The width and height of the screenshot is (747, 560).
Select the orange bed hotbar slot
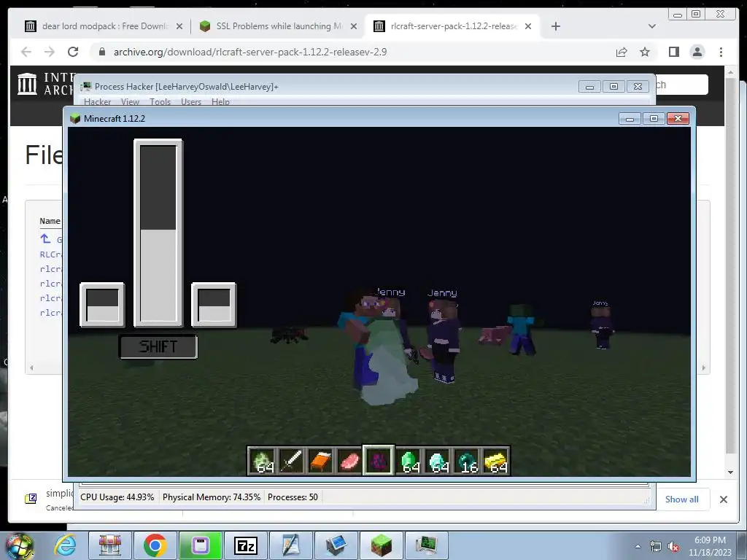[x=320, y=461]
